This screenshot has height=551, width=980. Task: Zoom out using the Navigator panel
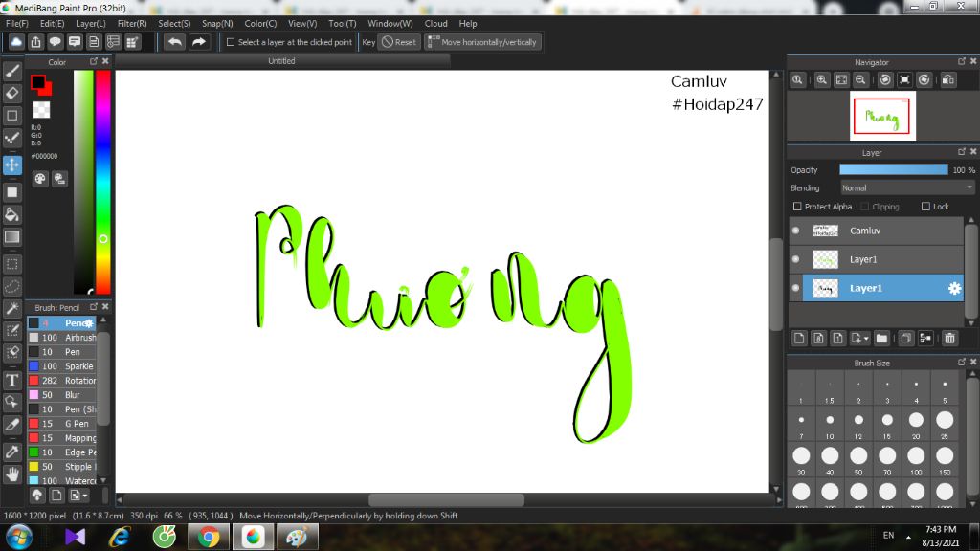[x=860, y=80]
